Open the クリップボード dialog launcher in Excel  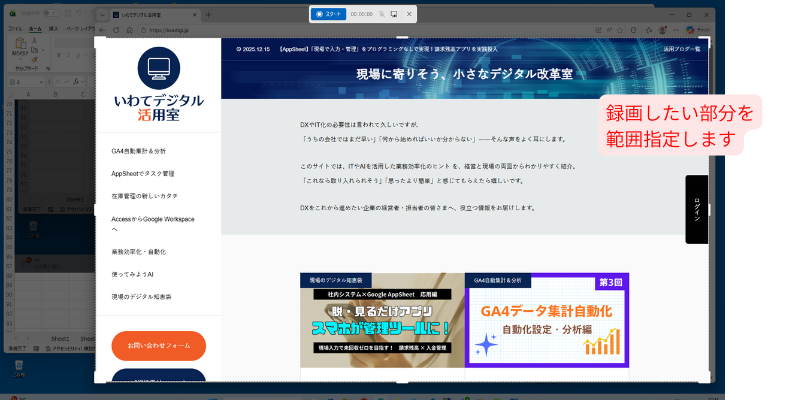pyautogui.click(x=48, y=69)
